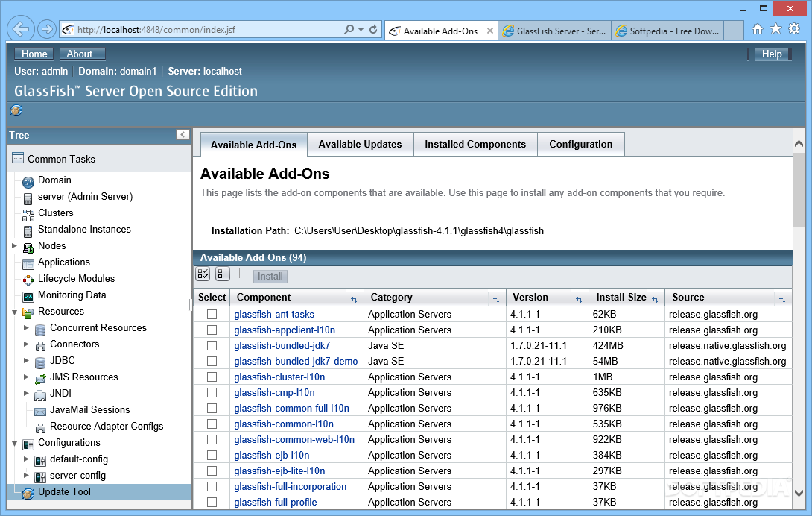Check the glassfish-cluster-l10n checkbox

pyautogui.click(x=212, y=377)
